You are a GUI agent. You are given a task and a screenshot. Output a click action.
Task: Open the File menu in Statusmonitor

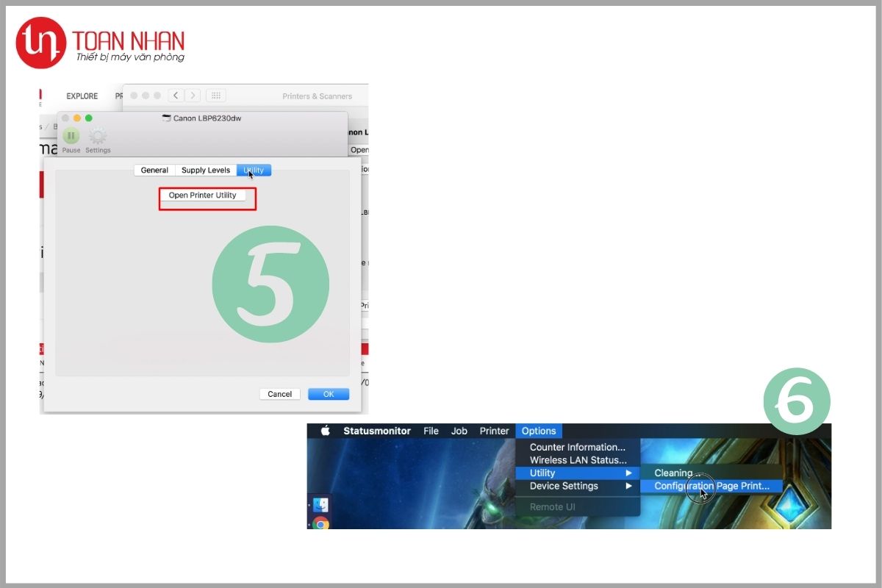[431, 431]
